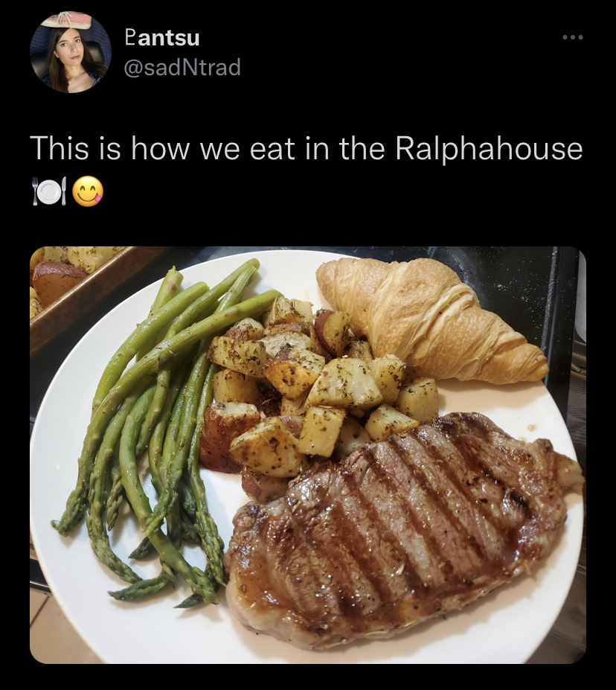Click the tweet text about Ralphahouse
The height and width of the screenshot is (690, 616).
(x=306, y=148)
